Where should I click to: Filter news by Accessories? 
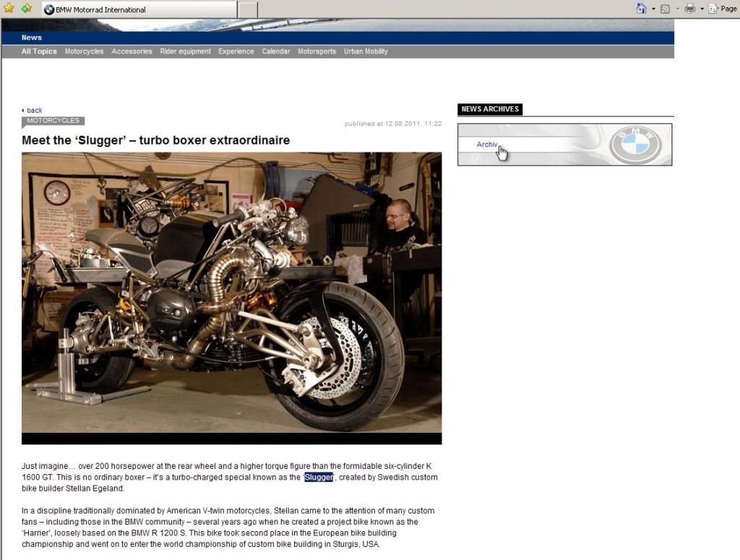point(132,51)
